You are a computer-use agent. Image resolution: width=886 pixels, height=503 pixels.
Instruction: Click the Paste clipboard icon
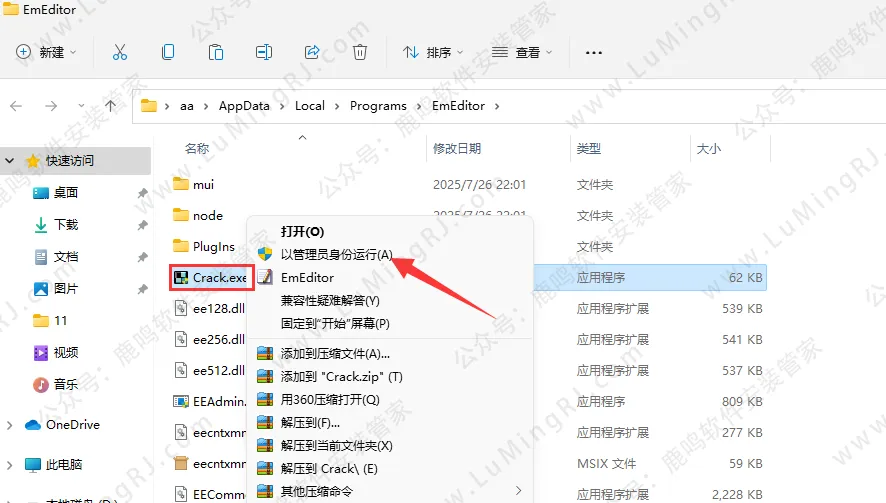[x=216, y=53]
